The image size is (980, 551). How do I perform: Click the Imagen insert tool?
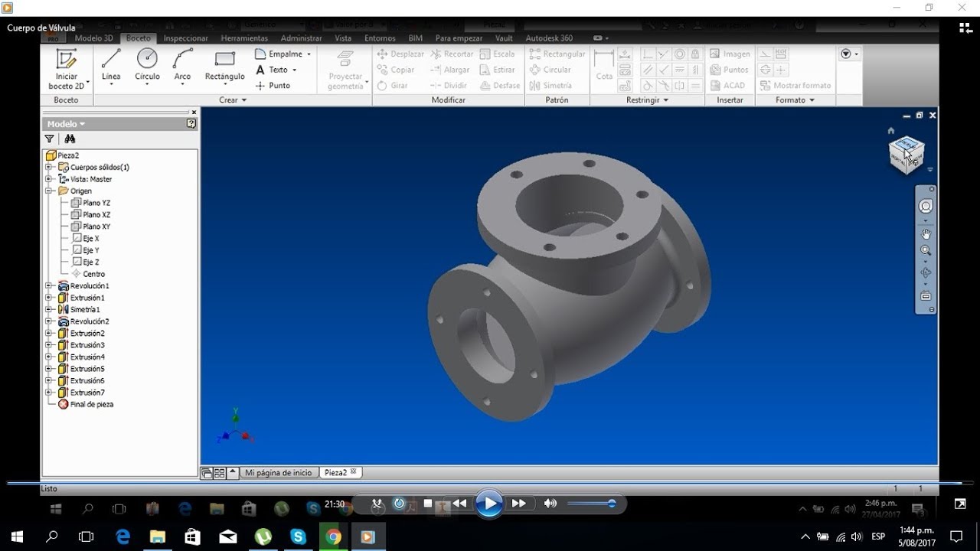click(730, 54)
